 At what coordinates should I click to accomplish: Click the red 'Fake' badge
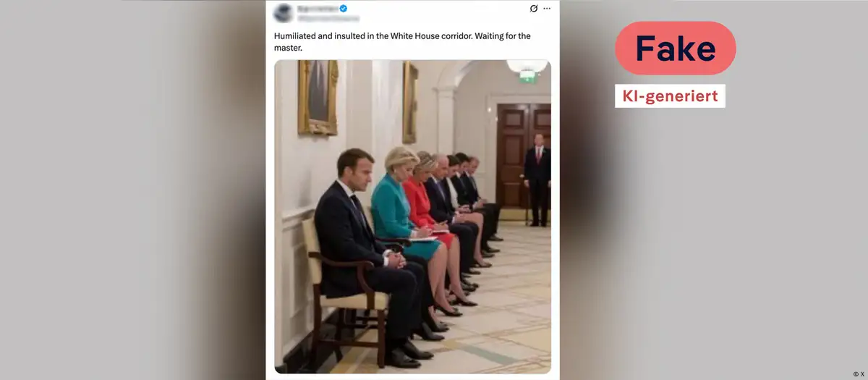pyautogui.click(x=676, y=48)
